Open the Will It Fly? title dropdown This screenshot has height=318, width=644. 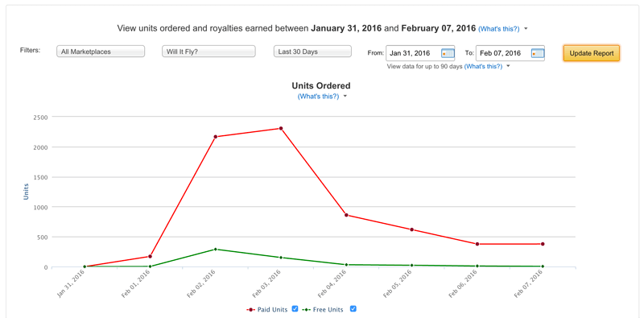point(208,52)
